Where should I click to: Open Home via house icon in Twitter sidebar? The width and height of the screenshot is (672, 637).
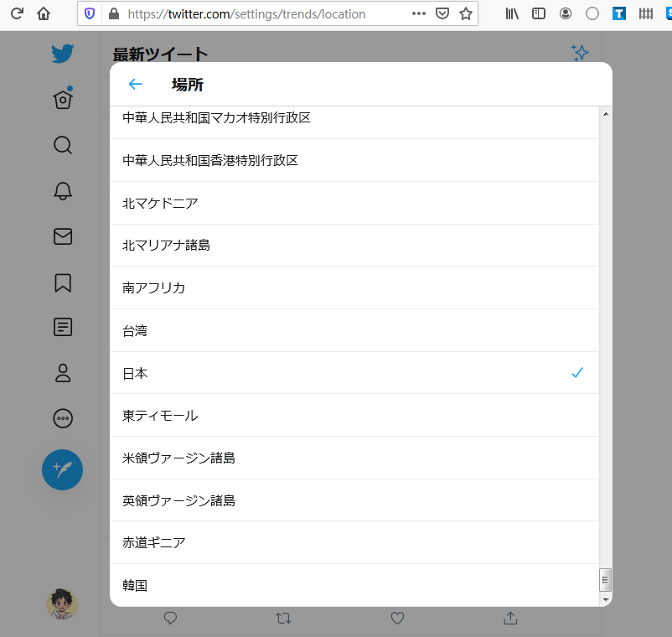[x=63, y=98]
